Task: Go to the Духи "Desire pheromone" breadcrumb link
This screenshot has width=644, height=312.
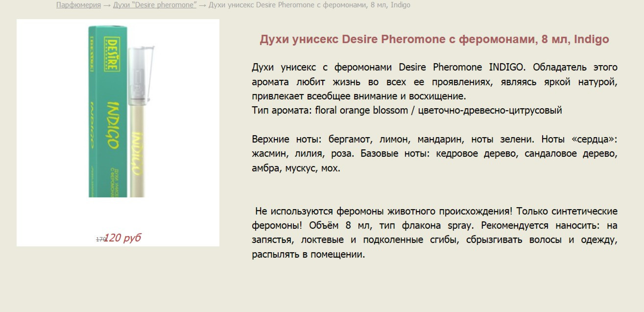Action: 155,5
